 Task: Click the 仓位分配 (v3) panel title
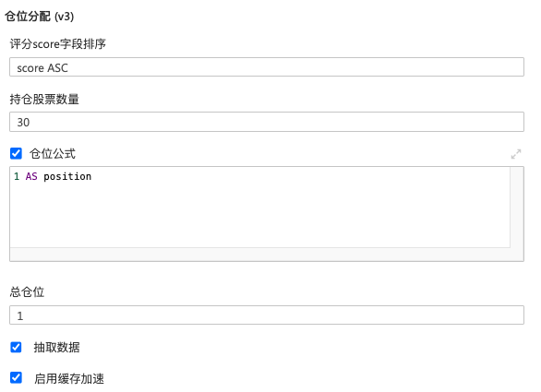point(40,17)
